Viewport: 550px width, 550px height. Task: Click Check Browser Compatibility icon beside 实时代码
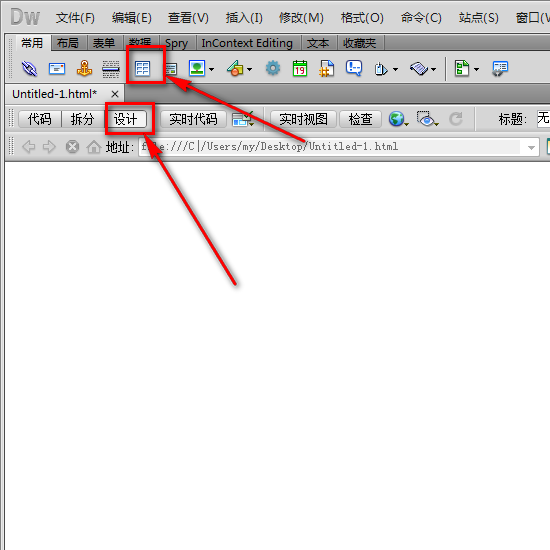click(242, 119)
